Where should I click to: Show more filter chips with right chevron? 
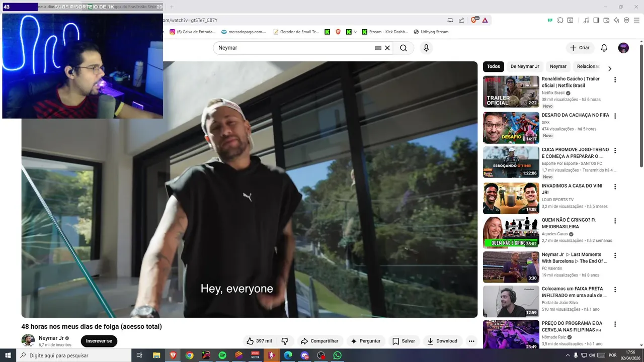click(x=610, y=68)
